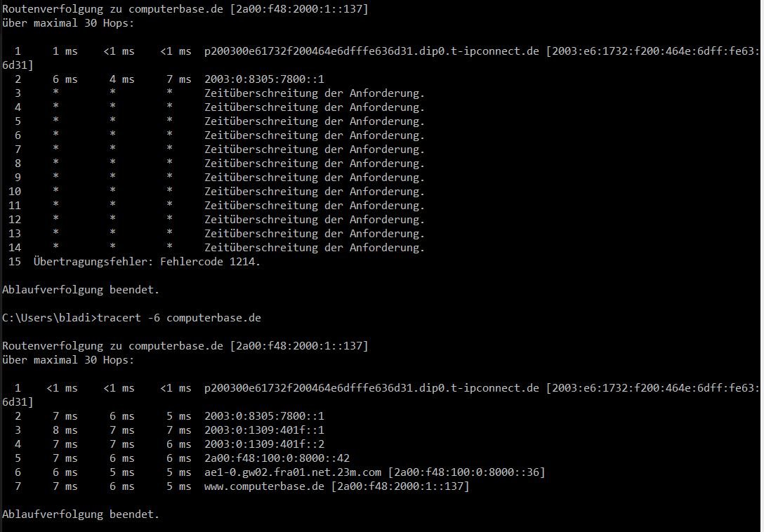
Task: Click the second Routenverfolgung zu computerbase.de header
Action: (x=185, y=346)
